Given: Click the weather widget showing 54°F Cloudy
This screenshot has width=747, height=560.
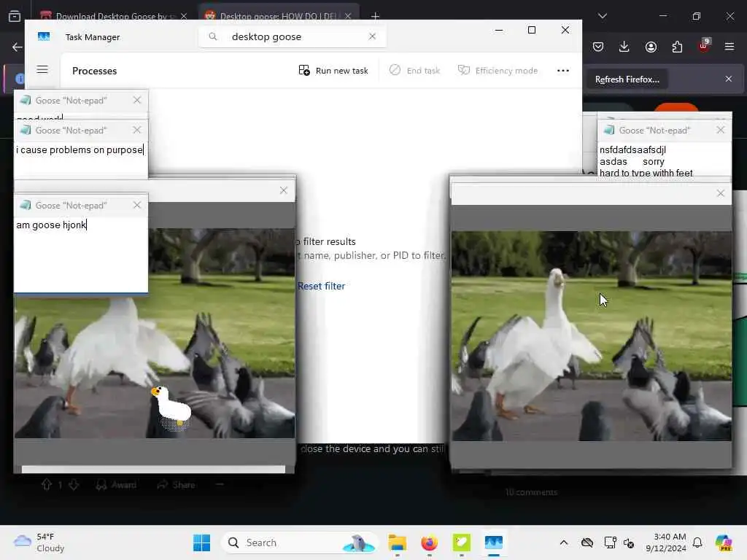Looking at the screenshot, I should [39, 542].
